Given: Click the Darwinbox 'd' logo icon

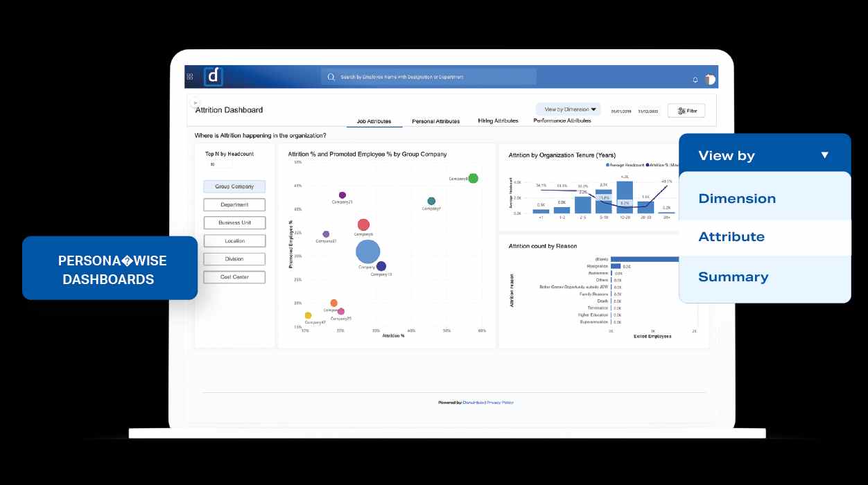Looking at the screenshot, I should tap(213, 77).
